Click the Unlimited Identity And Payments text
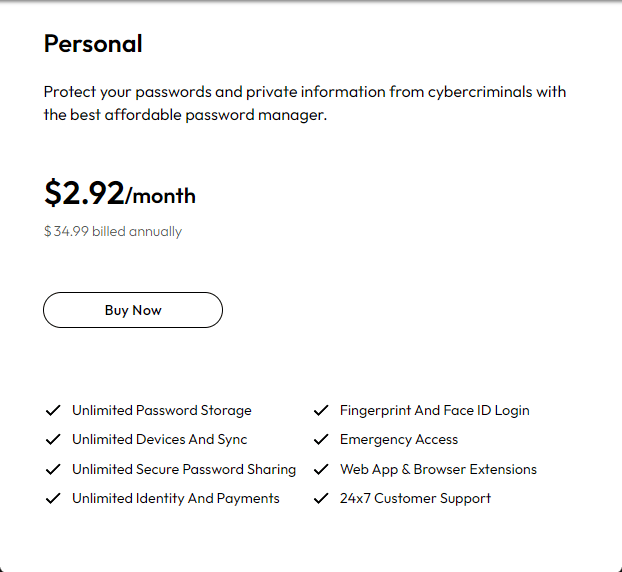This screenshot has width=622, height=572. tap(176, 498)
